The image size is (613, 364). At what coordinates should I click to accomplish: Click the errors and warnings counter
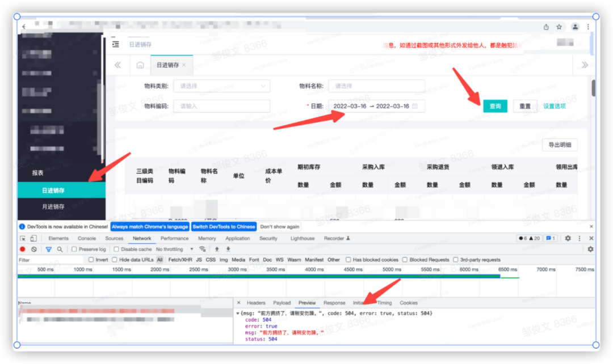[x=529, y=238]
